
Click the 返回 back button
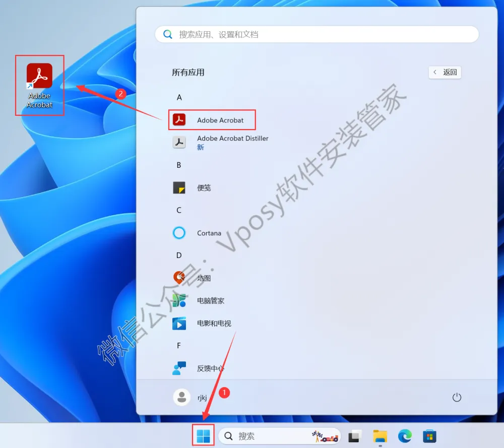pos(445,72)
